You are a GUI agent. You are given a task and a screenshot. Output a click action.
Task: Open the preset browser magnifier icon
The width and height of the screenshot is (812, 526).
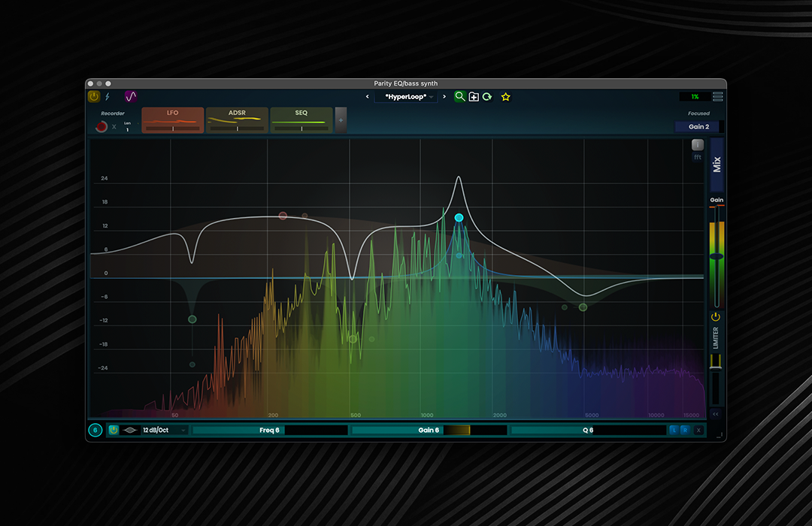pos(459,97)
